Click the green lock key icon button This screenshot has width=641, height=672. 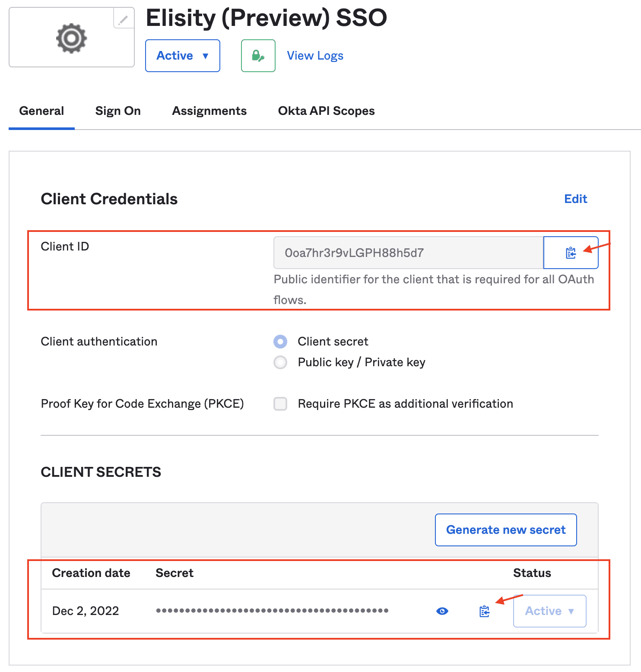(258, 56)
